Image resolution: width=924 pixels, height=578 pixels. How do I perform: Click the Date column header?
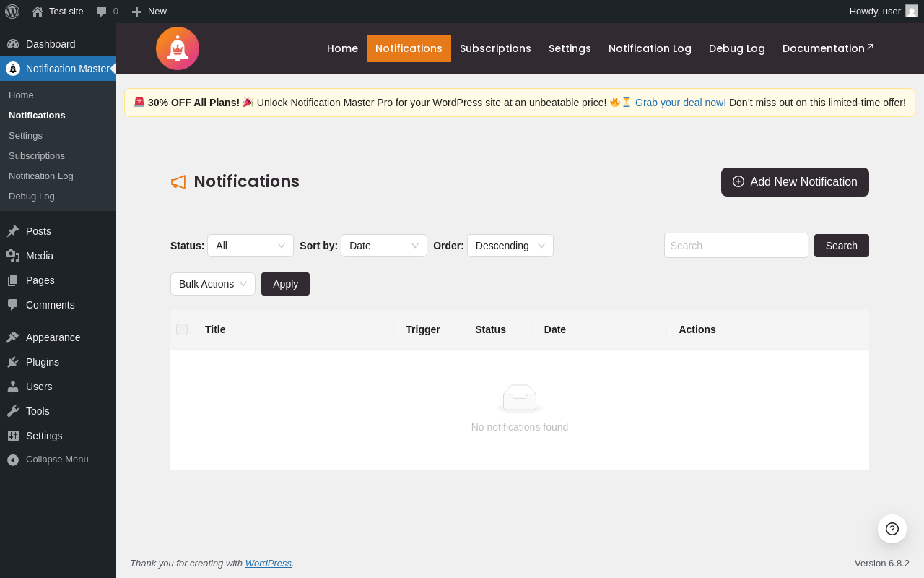555,329
